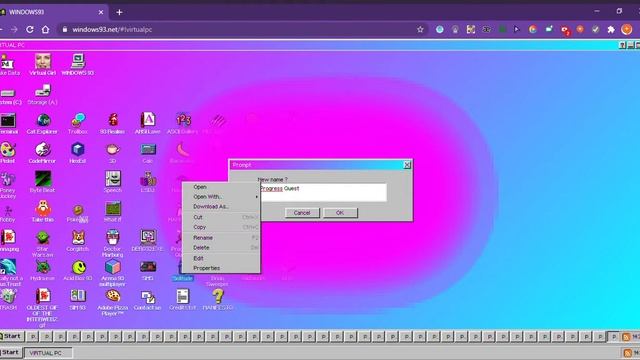Open the Arena 93 multiplayer cube icon
Image resolution: width=640 pixels, height=360 pixels.
[x=113, y=273]
